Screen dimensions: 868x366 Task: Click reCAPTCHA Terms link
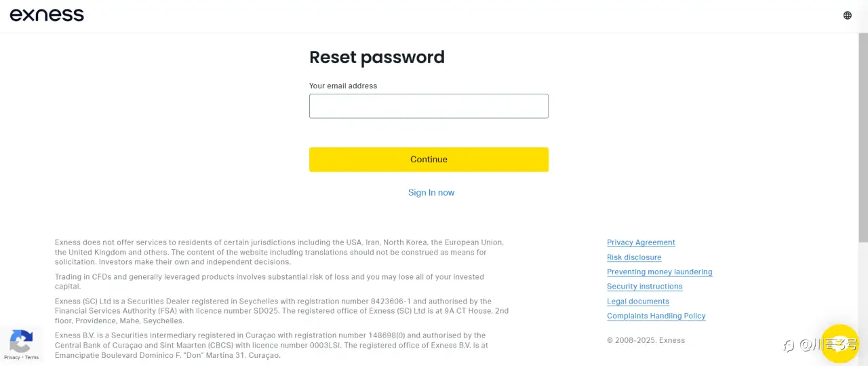[x=32, y=357]
